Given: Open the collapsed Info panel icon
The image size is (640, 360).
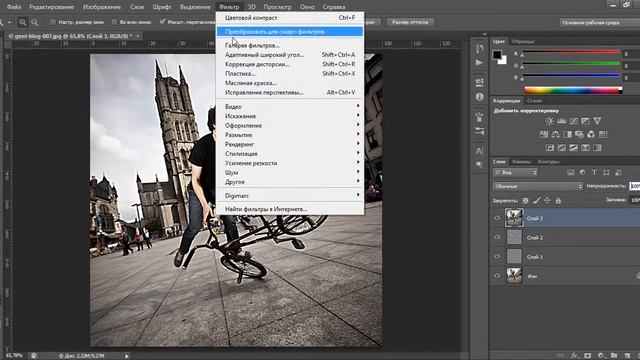Looking at the screenshot, I should click(480, 97).
